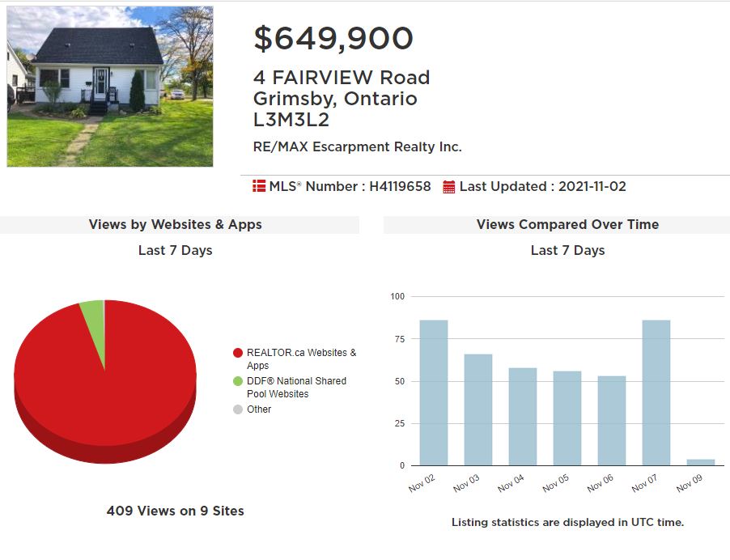Toggle DDF National Shared Pool Websites label
Image resolution: width=730 pixels, height=560 pixels.
[x=296, y=388]
